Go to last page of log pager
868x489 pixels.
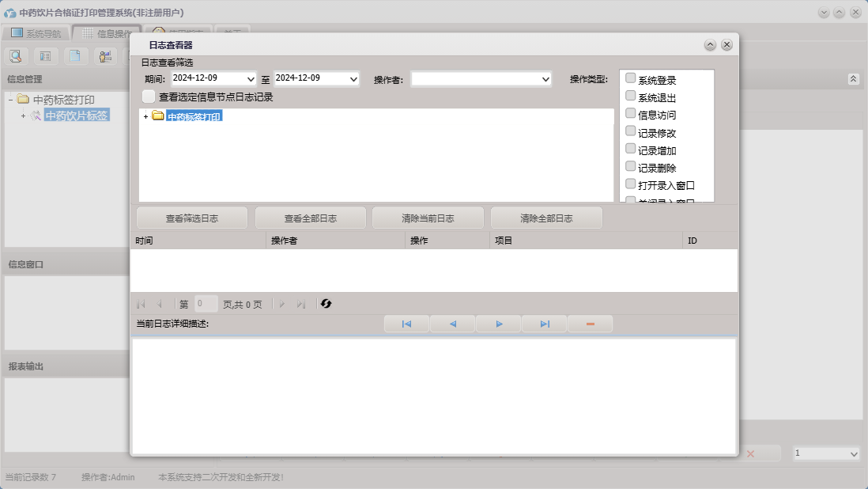pyautogui.click(x=300, y=304)
